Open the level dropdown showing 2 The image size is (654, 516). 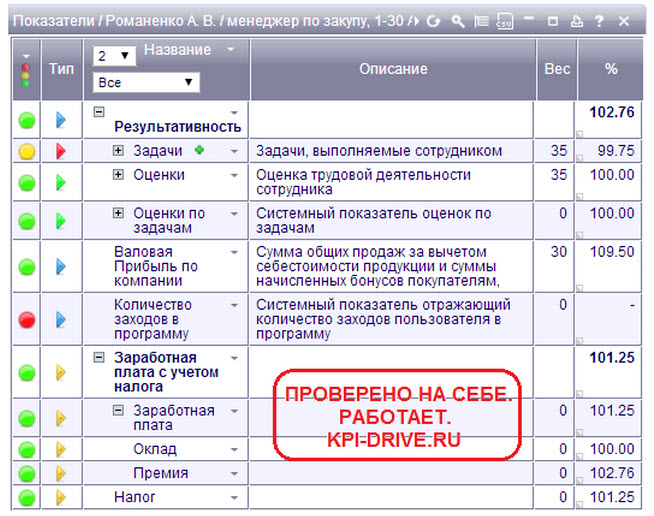[x=114, y=55]
